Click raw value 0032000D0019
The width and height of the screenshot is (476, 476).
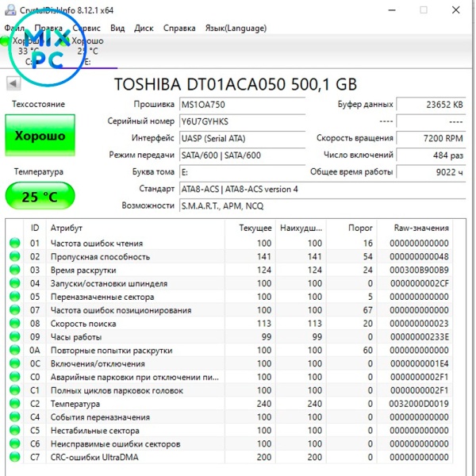(x=419, y=404)
